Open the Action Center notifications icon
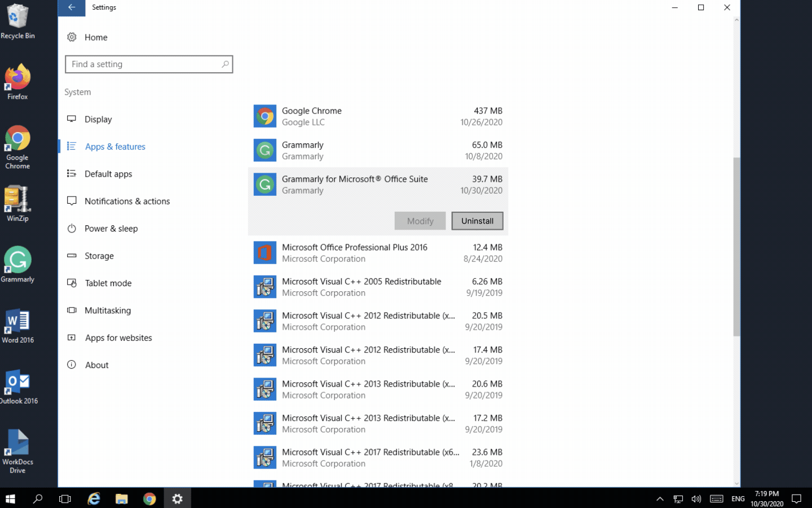Image resolution: width=812 pixels, height=508 pixels. pyautogui.click(x=796, y=498)
